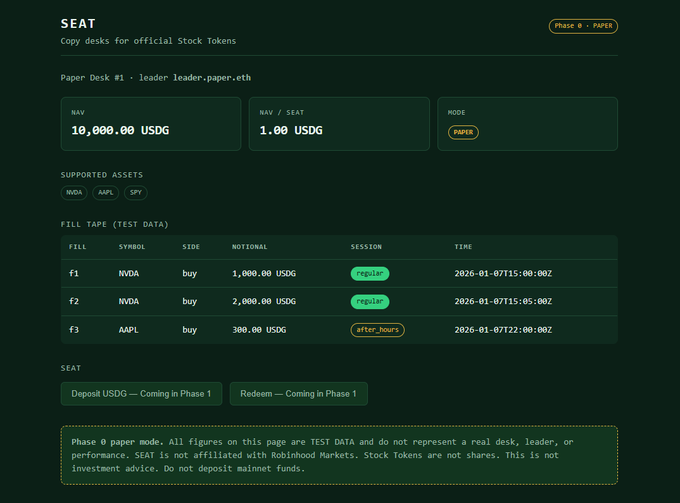Click the SIDE column header
Image resolution: width=680 pixels, height=503 pixels.
pyautogui.click(x=191, y=247)
